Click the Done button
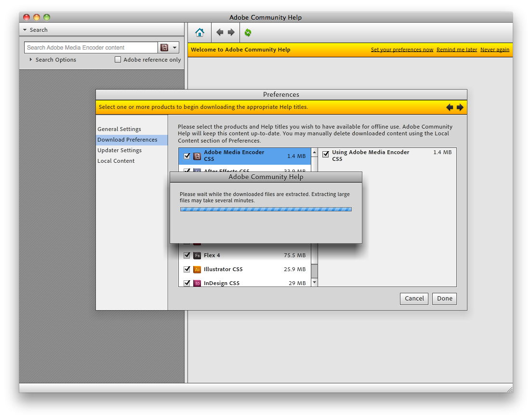Screen dimensions: 532x419 pyautogui.click(x=444, y=299)
